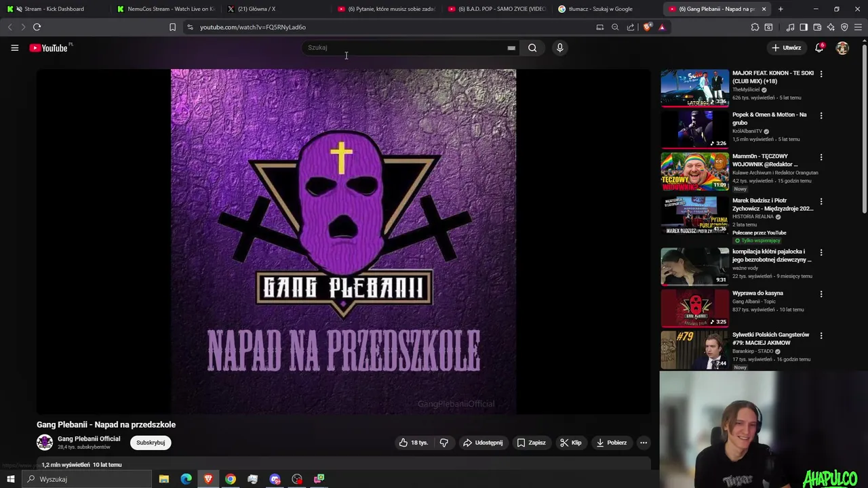Switch to the Główna / X tab

pyautogui.click(x=275, y=9)
